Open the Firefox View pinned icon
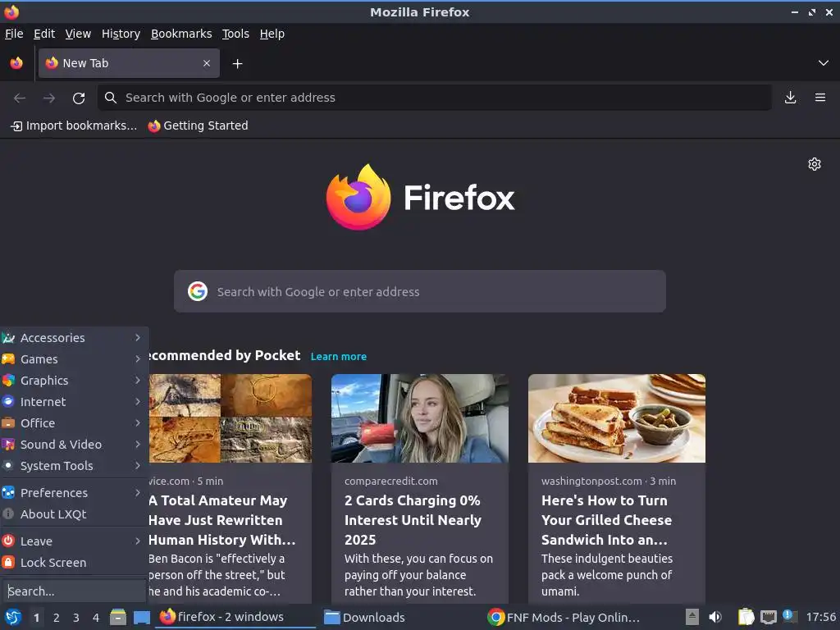 coord(16,63)
